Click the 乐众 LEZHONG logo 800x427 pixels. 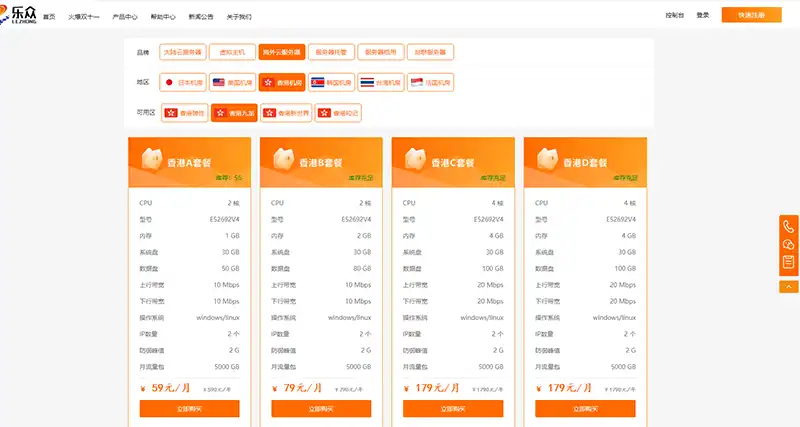pyautogui.click(x=18, y=15)
